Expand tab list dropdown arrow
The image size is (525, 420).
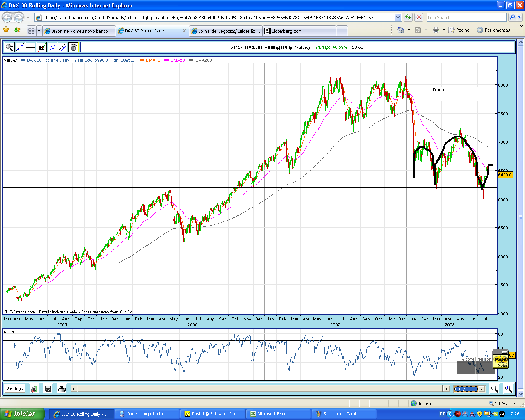(39, 31)
